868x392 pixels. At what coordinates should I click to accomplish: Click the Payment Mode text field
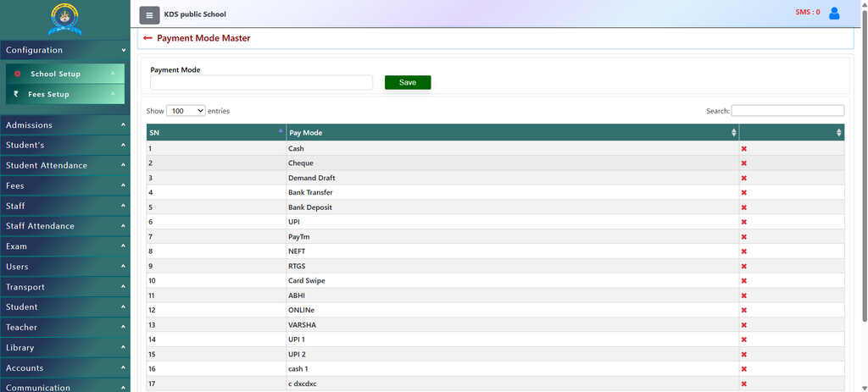(x=261, y=82)
